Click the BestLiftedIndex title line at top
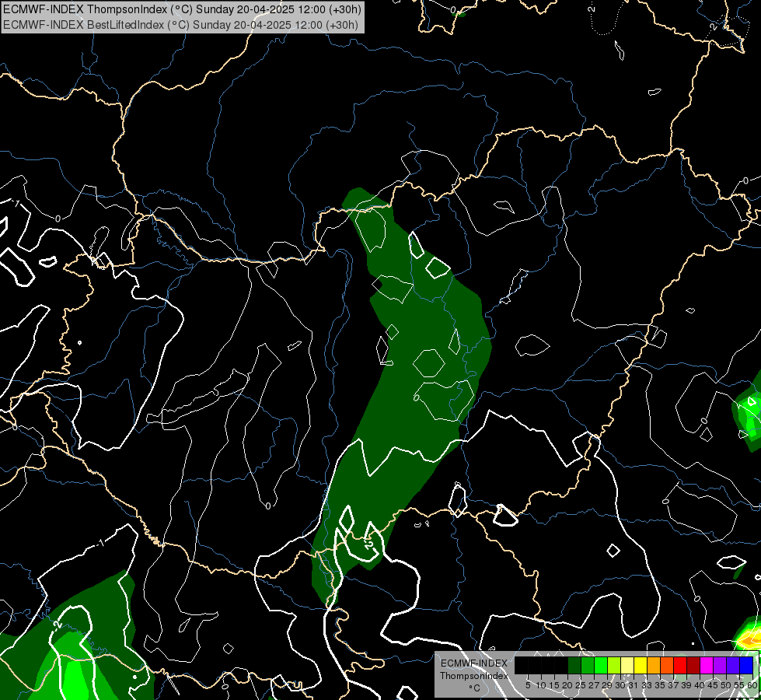 pos(180,25)
